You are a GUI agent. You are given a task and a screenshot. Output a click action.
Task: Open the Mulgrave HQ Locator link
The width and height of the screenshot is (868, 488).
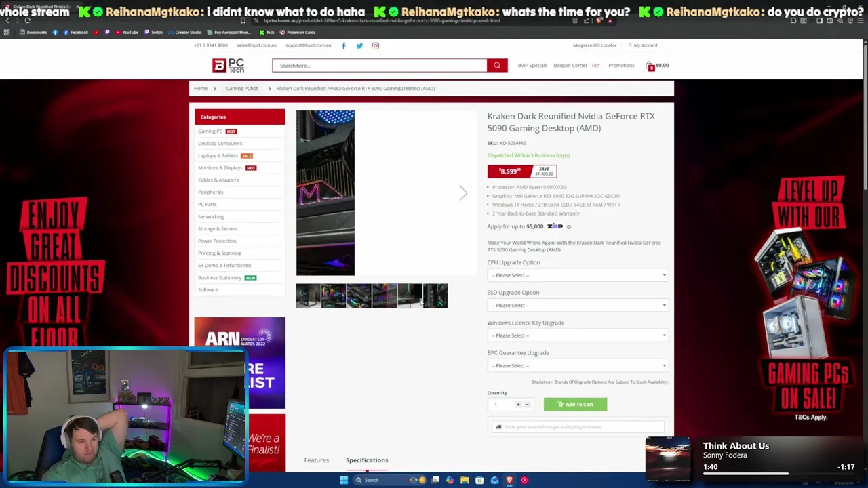coord(595,45)
